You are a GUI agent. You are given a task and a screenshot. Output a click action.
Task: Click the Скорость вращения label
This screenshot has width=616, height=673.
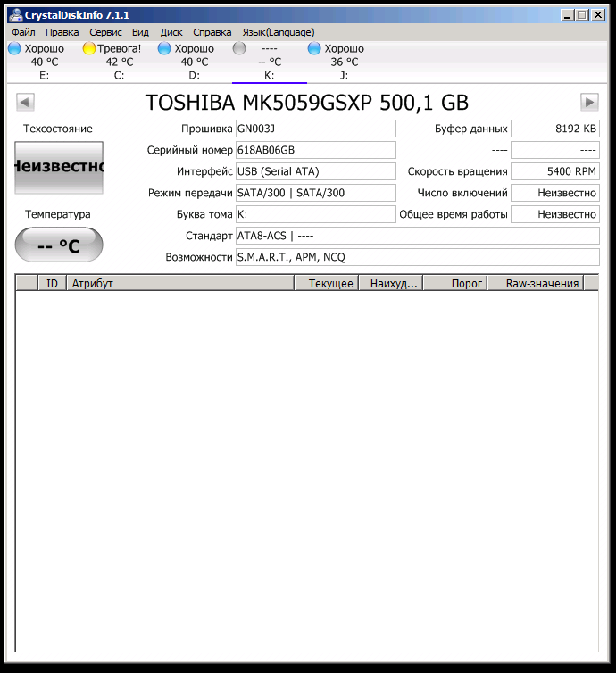pos(458,171)
